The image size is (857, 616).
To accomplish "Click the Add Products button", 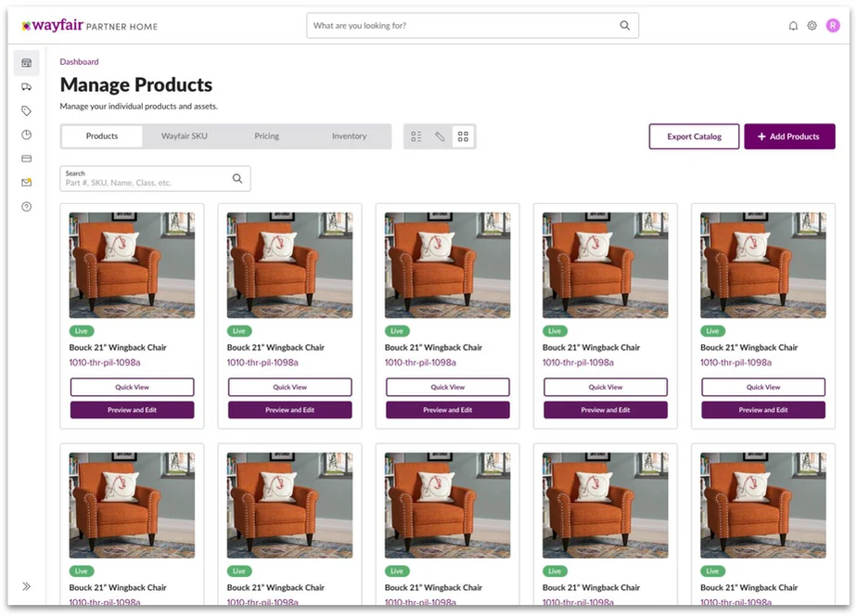I will [x=789, y=136].
